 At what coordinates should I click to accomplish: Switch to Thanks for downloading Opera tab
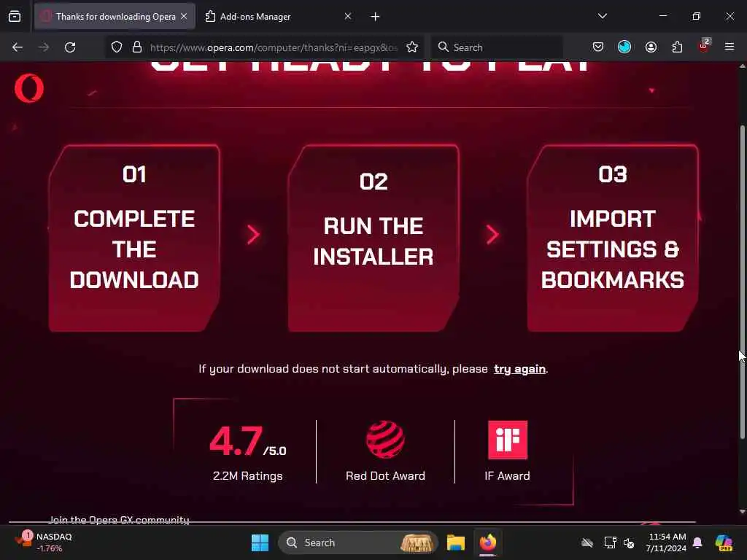(x=115, y=17)
